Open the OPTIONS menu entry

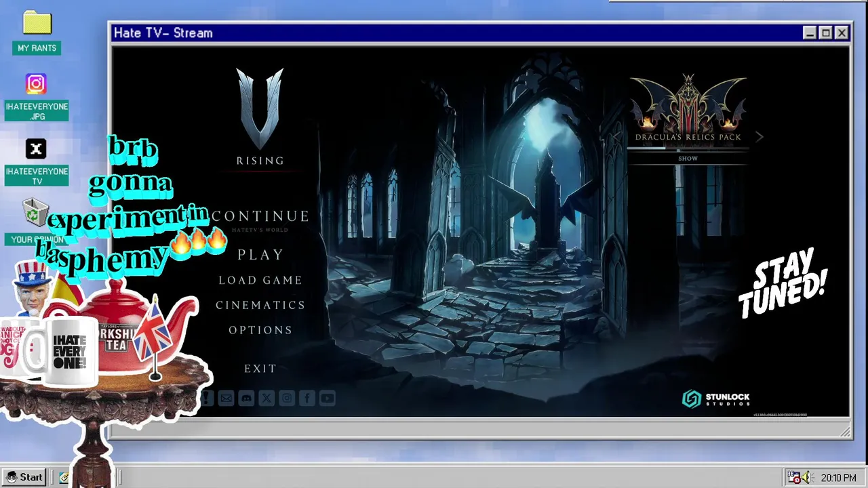tap(260, 330)
